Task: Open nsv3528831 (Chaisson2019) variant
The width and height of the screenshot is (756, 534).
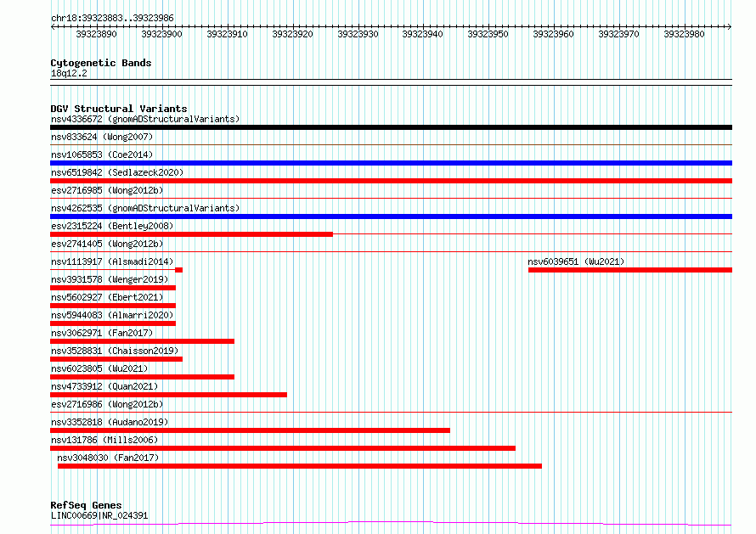Action: coord(115,351)
